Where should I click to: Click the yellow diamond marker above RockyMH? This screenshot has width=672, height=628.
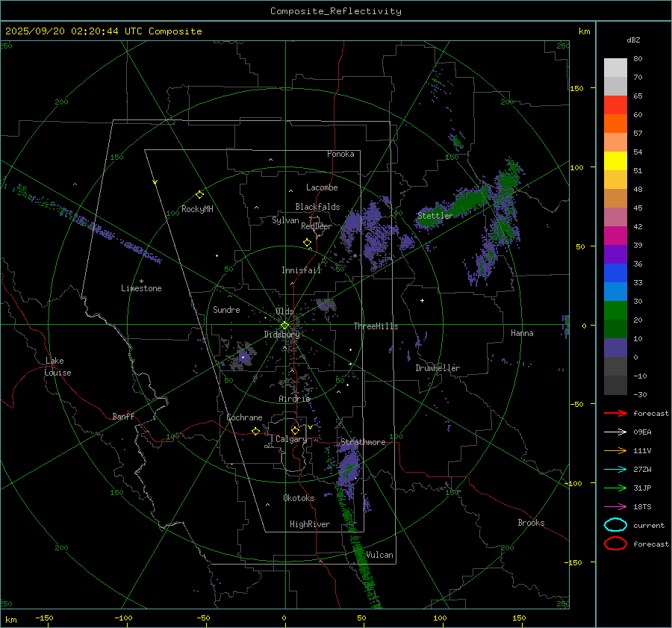click(199, 194)
